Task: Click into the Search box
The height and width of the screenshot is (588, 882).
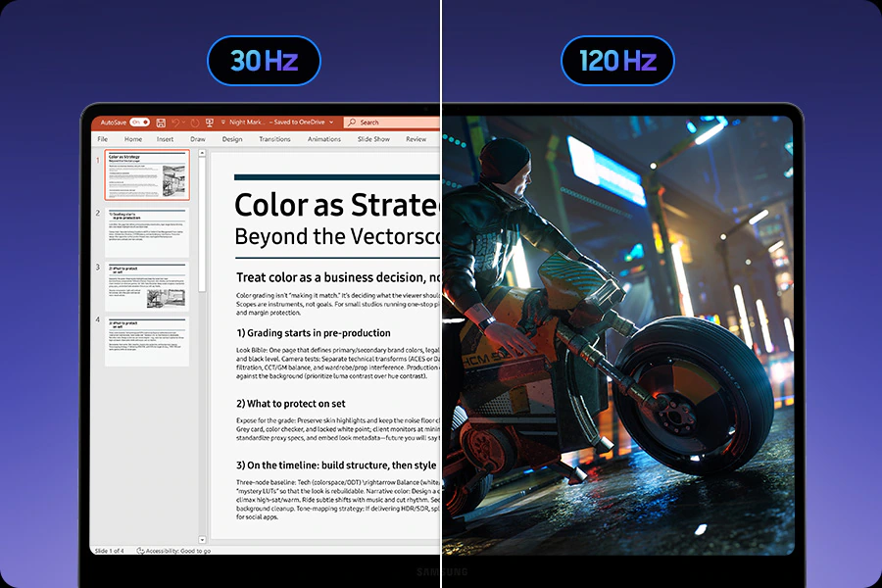Action: tap(393, 122)
